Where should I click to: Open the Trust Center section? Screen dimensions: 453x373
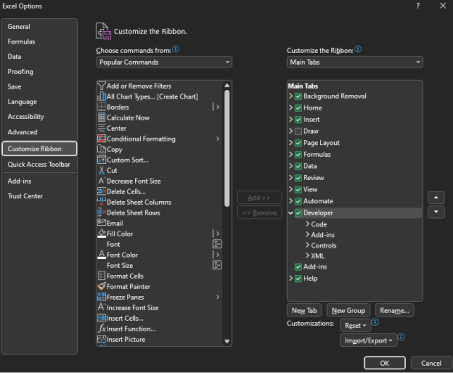click(25, 196)
